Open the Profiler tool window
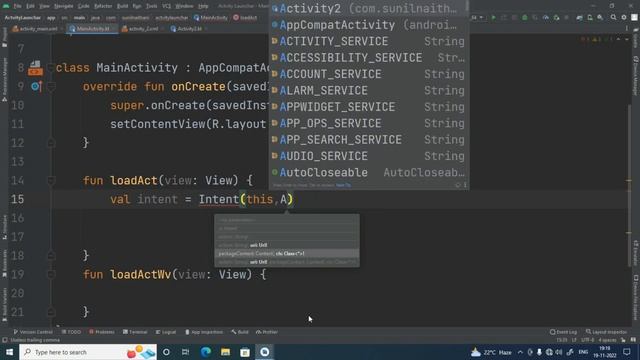This screenshot has height=360, width=640. (x=267, y=332)
